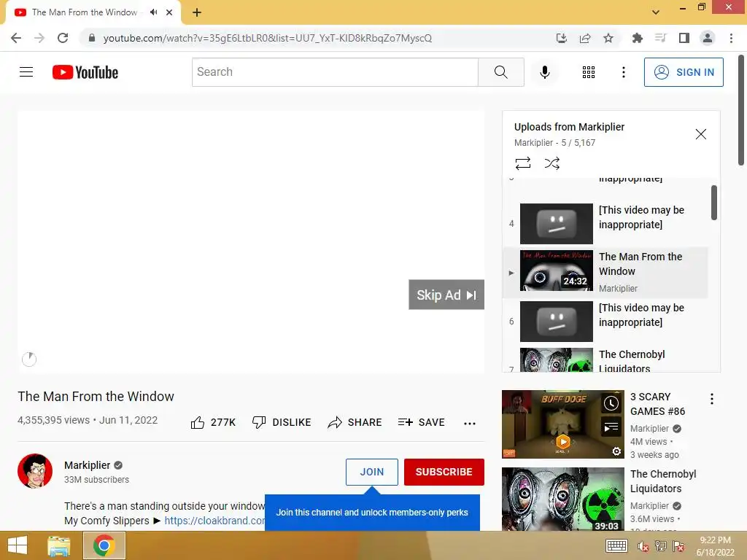Skip the ad with Skip Ad button
This screenshot has width=747, height=560.
point(446,295)
